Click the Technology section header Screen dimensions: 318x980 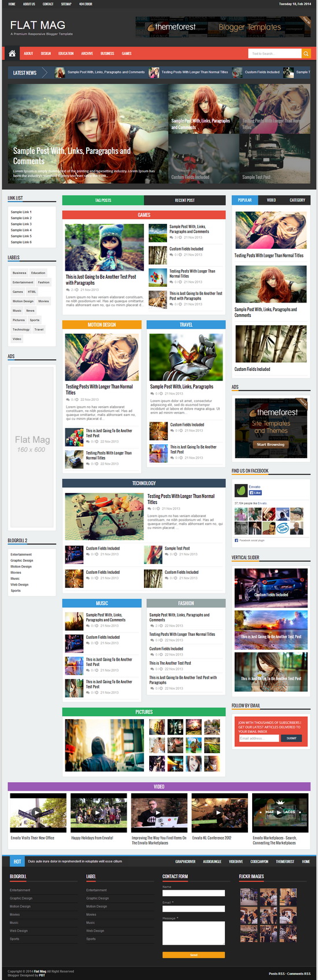click(144, 483)
